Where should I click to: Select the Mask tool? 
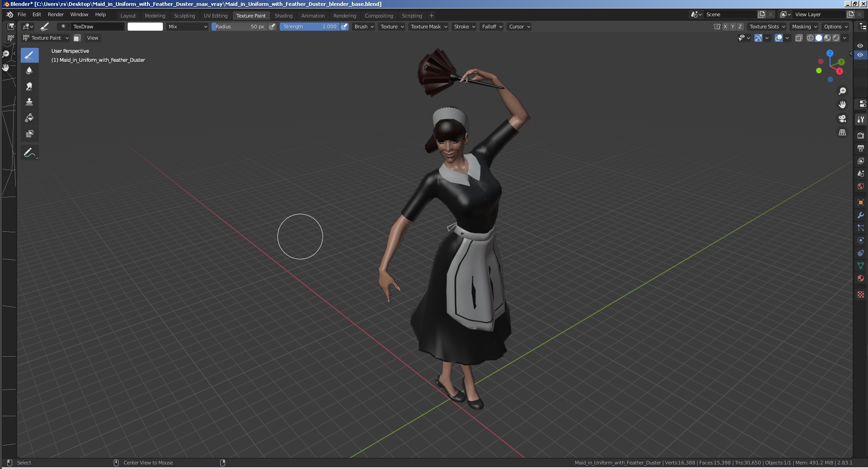29,134
